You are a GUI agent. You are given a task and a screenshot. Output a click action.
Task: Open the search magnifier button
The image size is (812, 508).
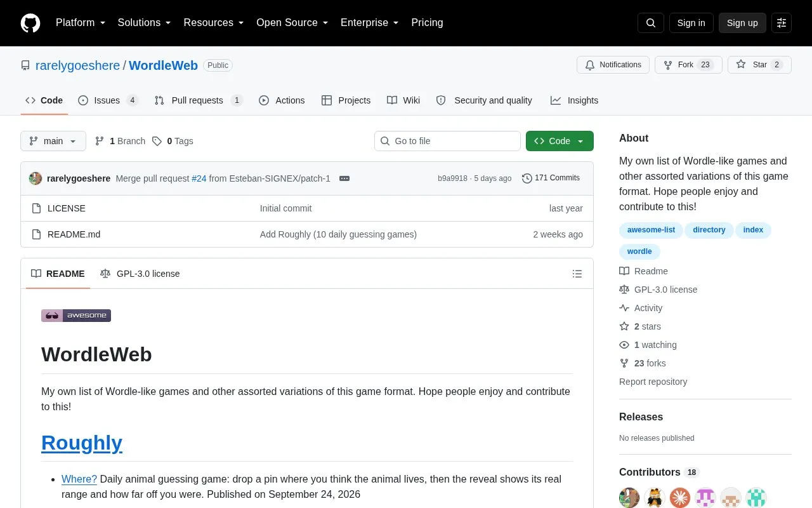pos(651,23)
